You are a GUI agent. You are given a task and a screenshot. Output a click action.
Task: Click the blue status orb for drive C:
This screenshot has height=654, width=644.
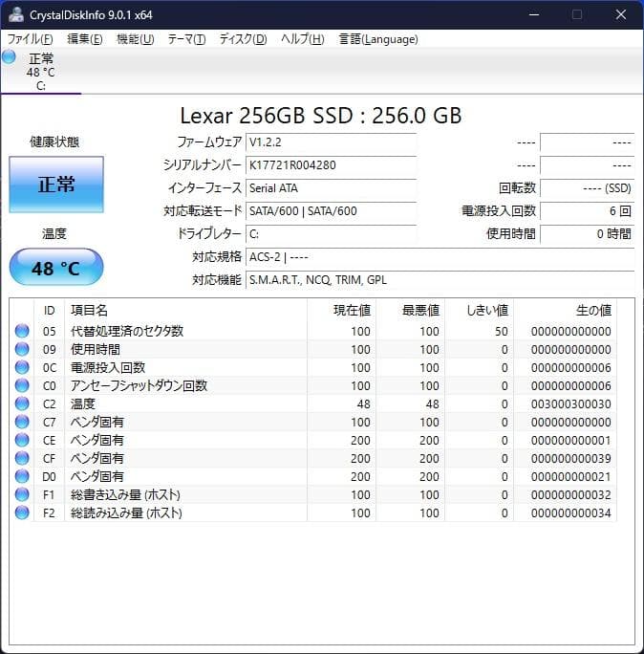coord(9,56)
